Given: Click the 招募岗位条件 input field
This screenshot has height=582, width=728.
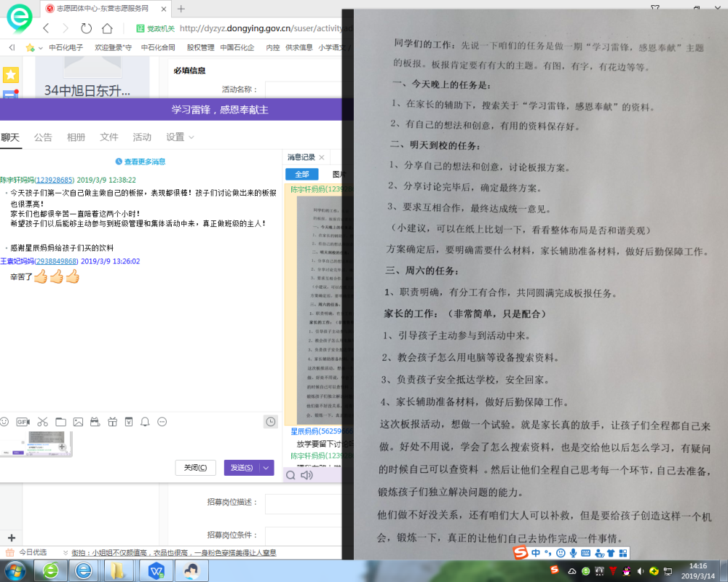Looking at the screenshot, I should pyautogui.click(x=304, y=535).
